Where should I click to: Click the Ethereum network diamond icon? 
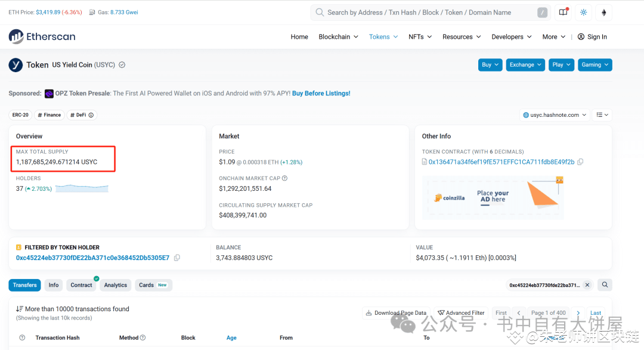coord(603,13)
